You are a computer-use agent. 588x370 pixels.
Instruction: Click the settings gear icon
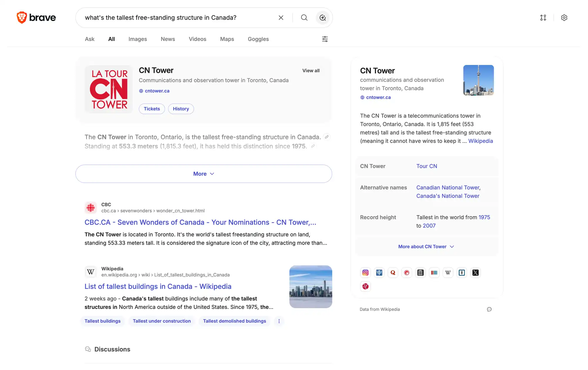(x=564, y=18)
